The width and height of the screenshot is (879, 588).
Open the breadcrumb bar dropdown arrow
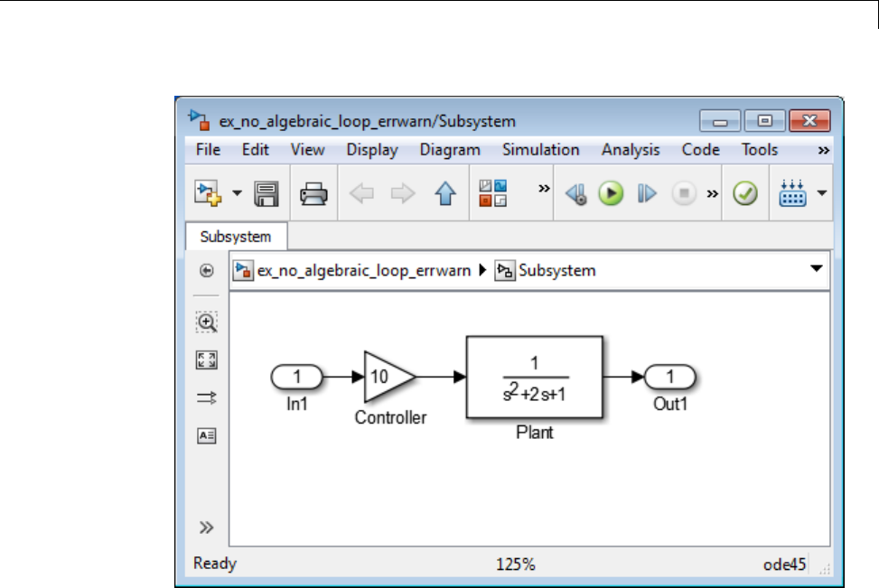[x=817, y=268]
